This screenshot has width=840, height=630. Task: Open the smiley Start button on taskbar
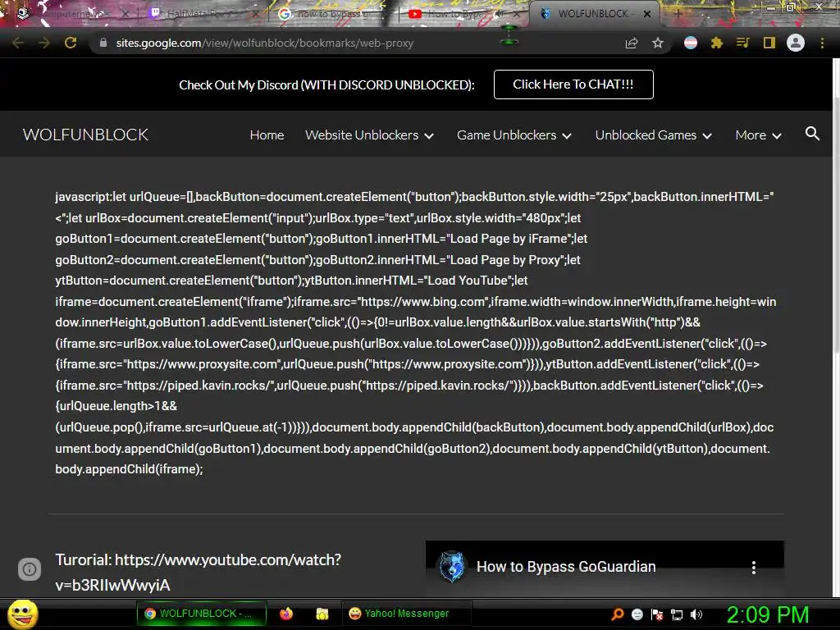pyautogui.click(x=22, y=614)
